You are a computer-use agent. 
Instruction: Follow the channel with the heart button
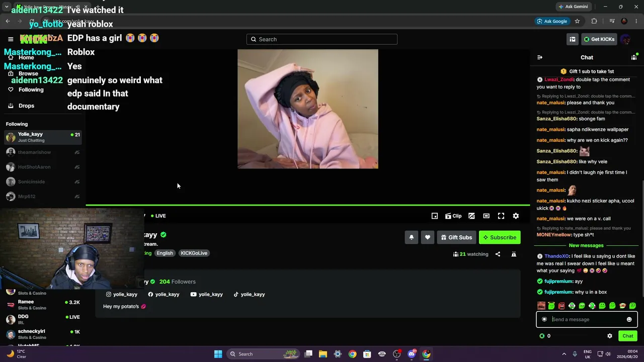428,237
